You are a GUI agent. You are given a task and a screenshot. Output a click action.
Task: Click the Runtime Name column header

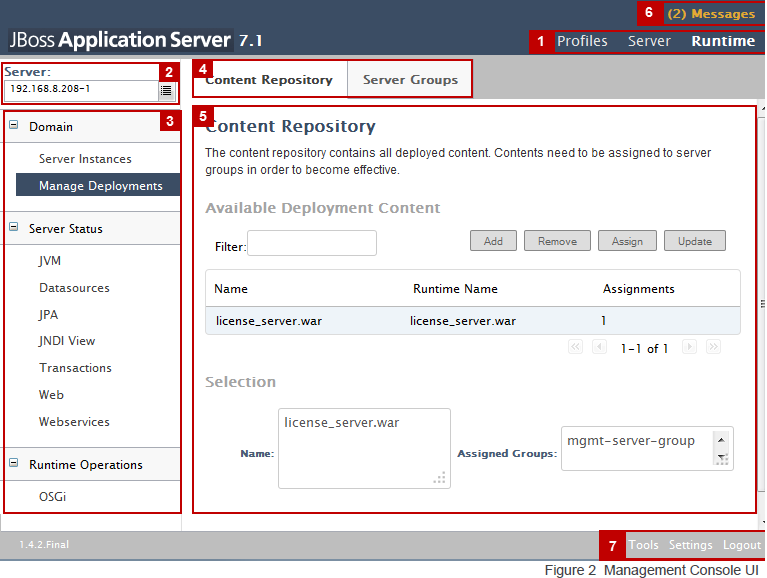[x=455, y=289]
